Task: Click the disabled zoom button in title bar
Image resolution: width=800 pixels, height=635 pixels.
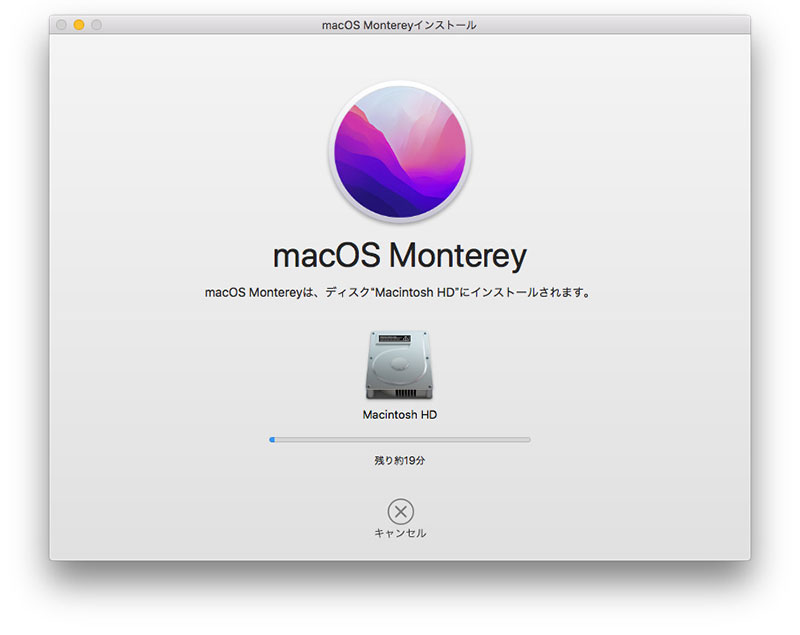Action: [96, 25]
